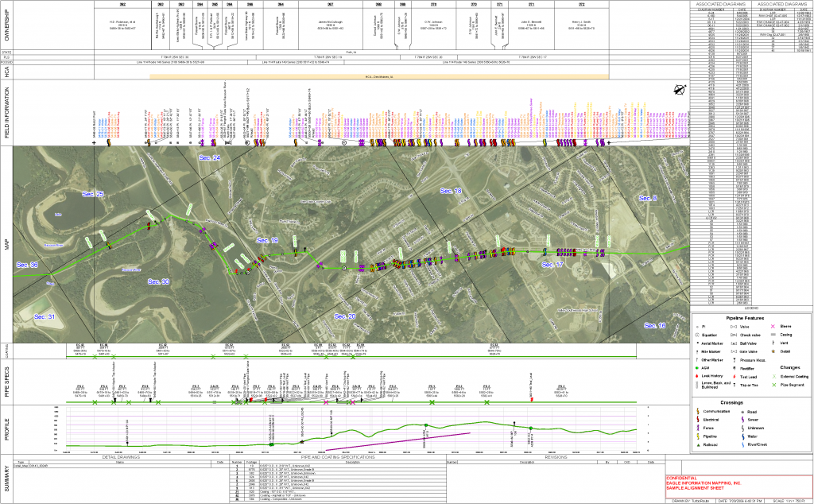
Task: Open the PIPE SPECS section label
Action: tap(9, 382)
